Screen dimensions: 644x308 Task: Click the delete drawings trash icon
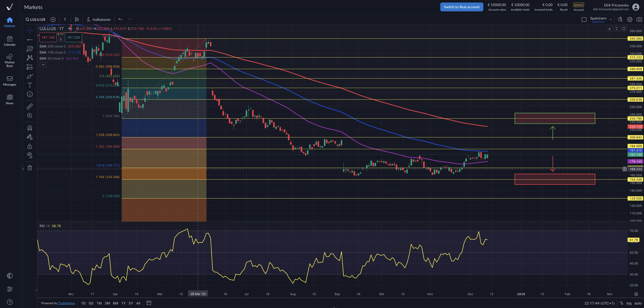pyautogui.click(x=30, y=168)
